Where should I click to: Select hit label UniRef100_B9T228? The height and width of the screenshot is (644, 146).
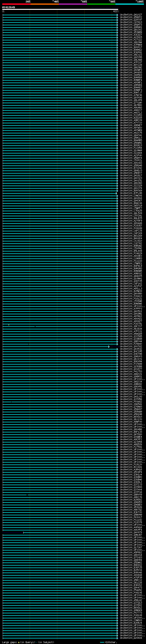131,65
